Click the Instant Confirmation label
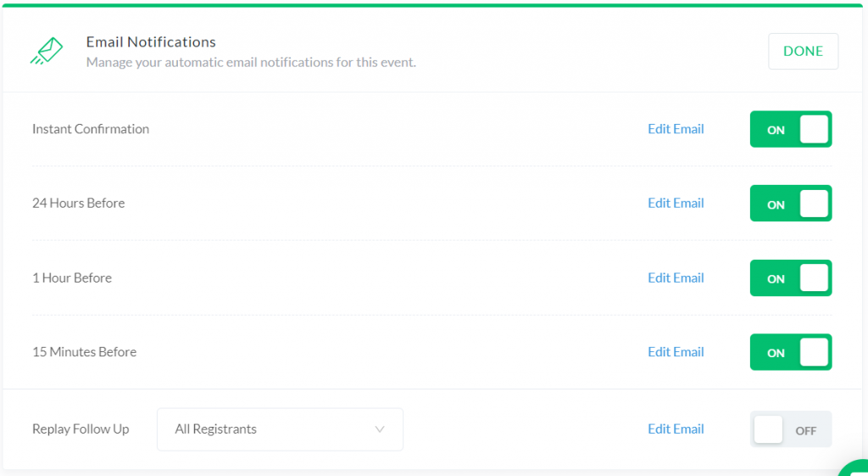 pos(91,129)
